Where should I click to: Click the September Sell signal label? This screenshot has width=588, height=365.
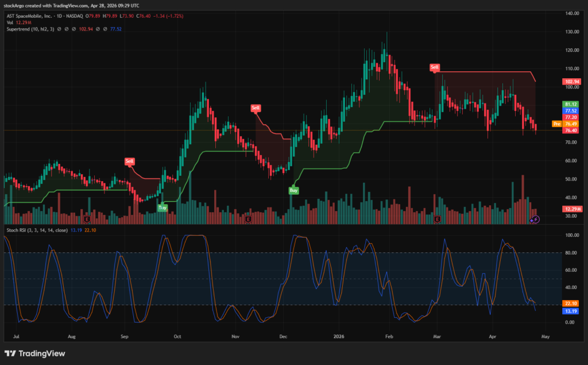(x=129, y=161)
